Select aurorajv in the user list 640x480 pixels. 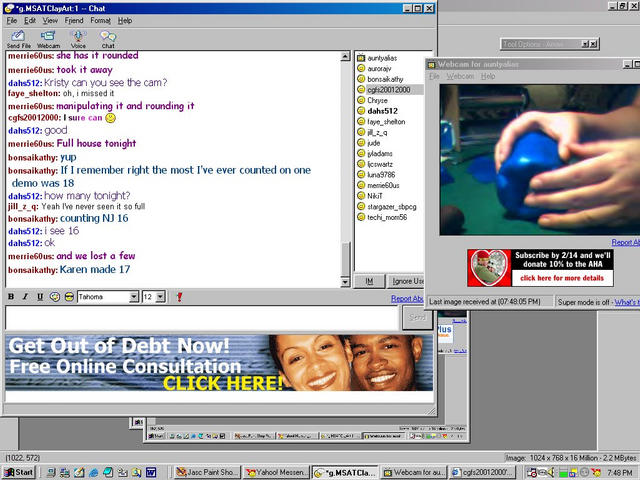click(x=379, y=69)
